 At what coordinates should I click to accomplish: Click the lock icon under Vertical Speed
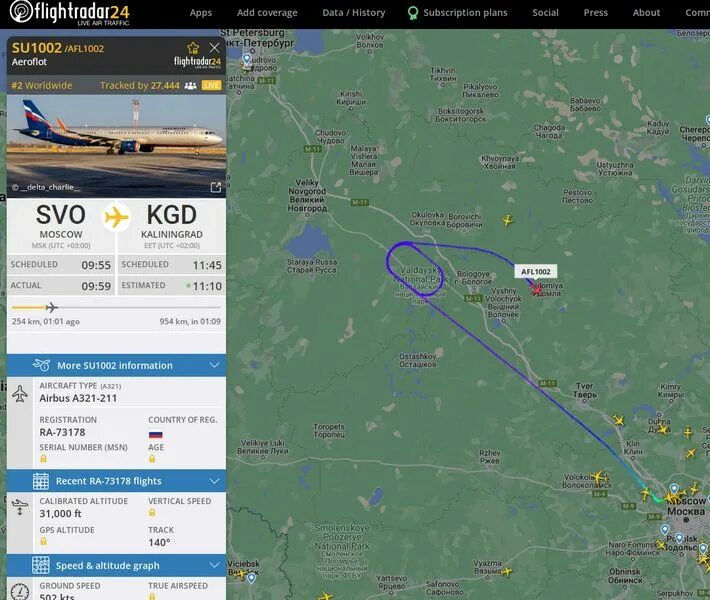coord(152,513)
